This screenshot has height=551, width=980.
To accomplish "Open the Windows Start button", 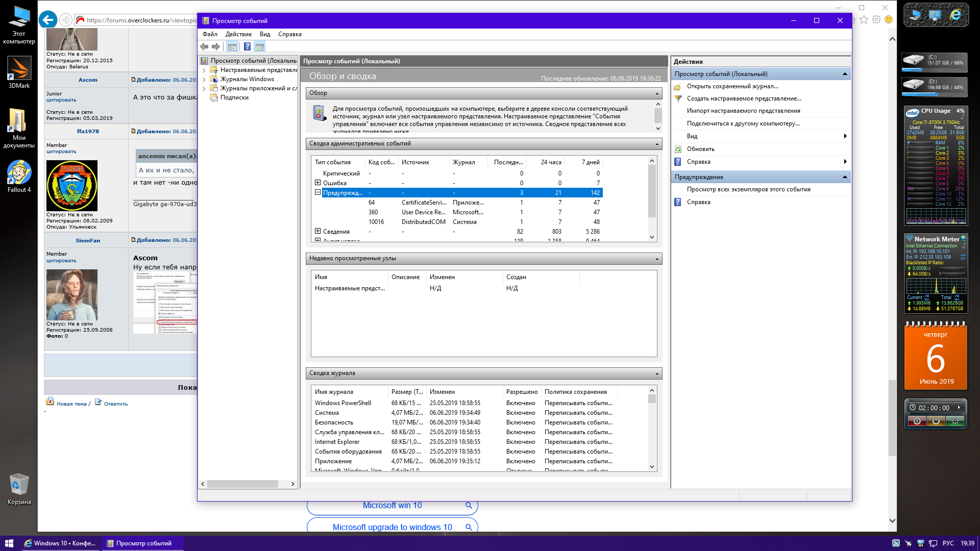I will click(x=9, y=543).
